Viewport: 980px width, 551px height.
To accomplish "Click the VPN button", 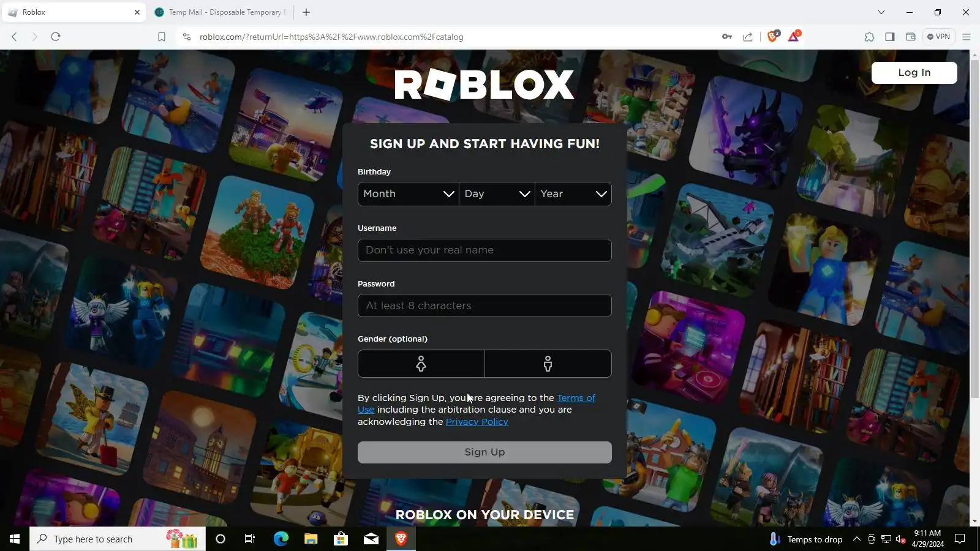I will tap(938, 37).
